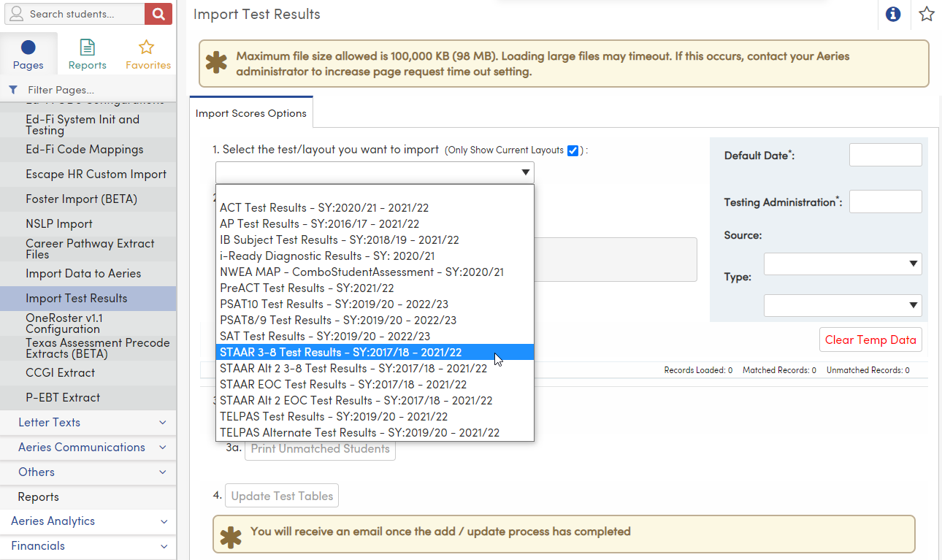The height and width of the screenshot is (560, 942).
Task: Open page information icon
Action: (892, 14)
